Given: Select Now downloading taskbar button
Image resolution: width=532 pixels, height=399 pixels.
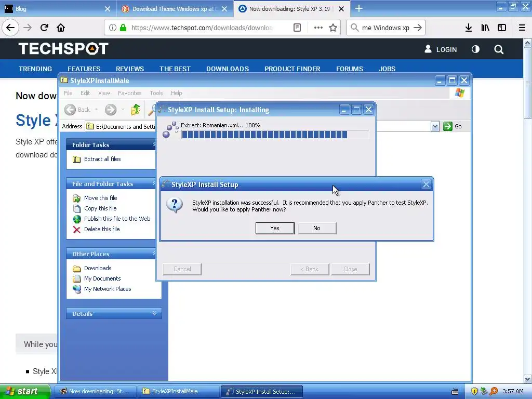Looking at the screenshot, I should (96, 392).
